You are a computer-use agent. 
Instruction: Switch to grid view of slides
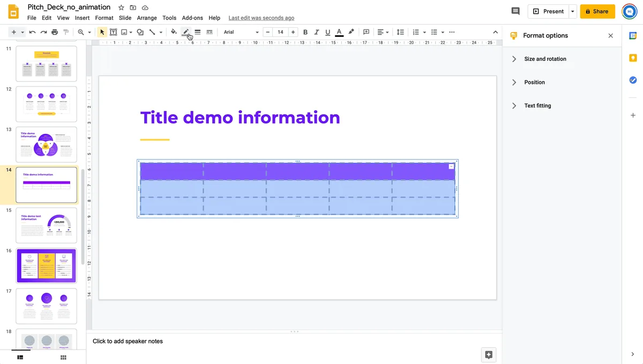(63, 357)
